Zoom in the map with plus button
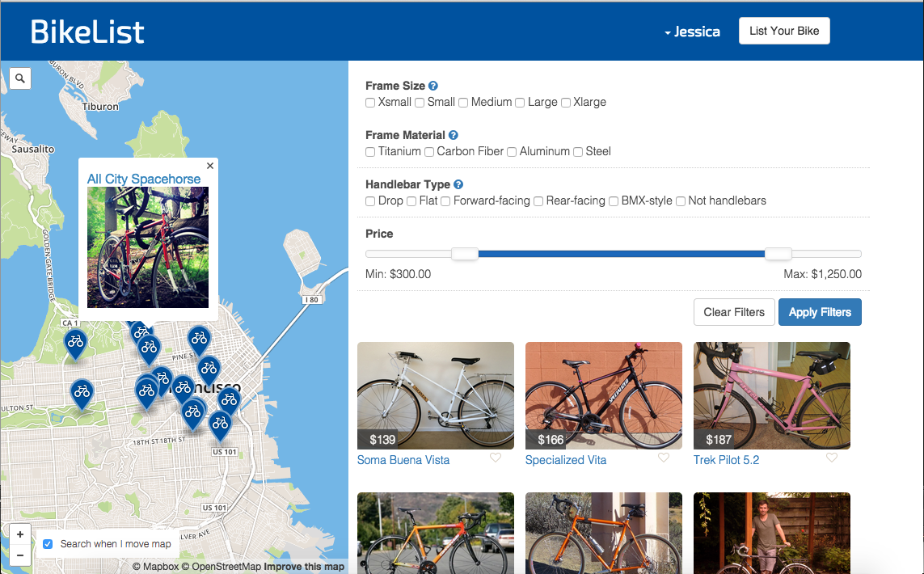 coord(20,534)
